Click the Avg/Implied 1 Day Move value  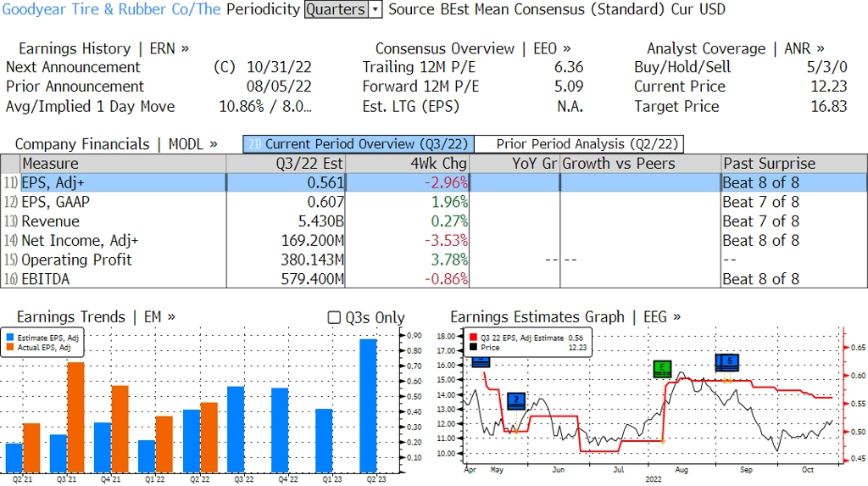[x=265, y=106]
